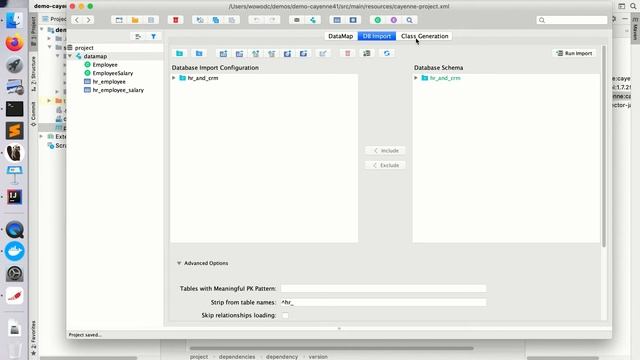Switch to the DataMap tab
The height and width of the screenshot is (360, 640).
pyautogui.click(x=340, y=36)
